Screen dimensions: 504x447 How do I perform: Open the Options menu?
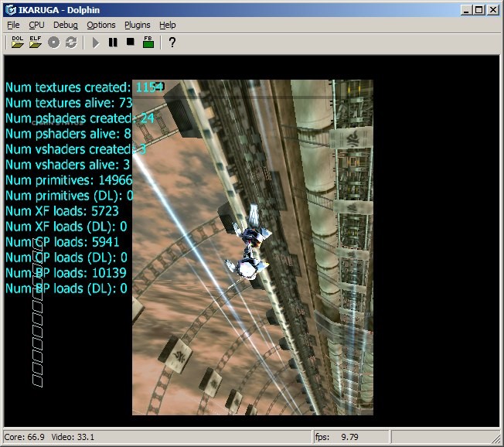tap(101, 25)
